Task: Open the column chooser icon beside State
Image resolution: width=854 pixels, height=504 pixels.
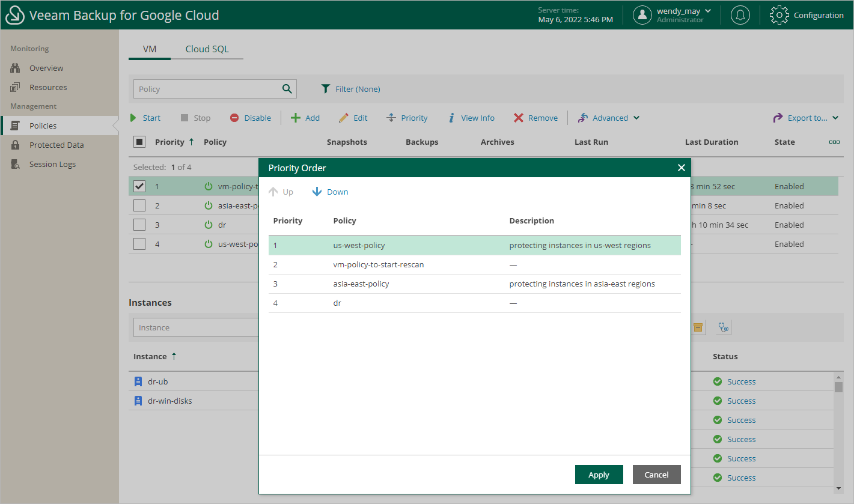Action: pyautogui.click(x=834, y=142)
